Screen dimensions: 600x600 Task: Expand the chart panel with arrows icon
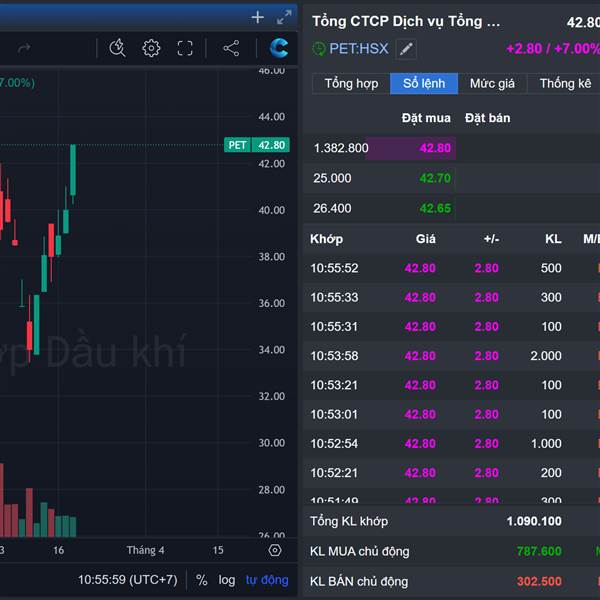[x=285, y=17]
